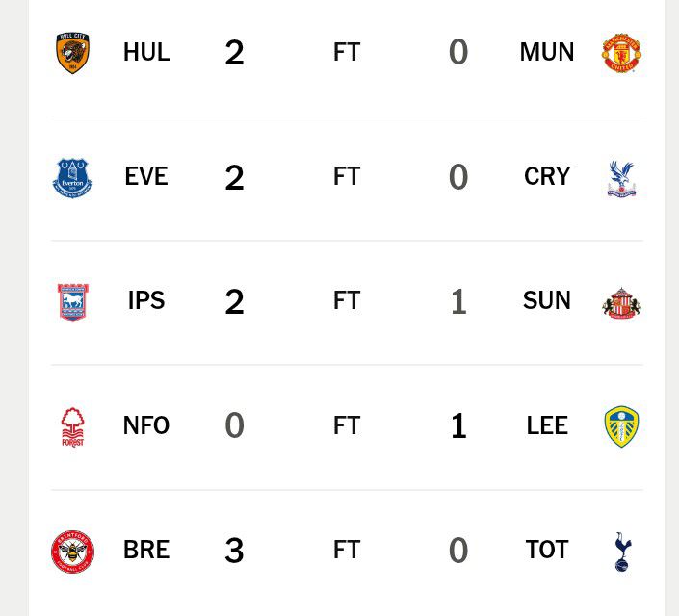Click the MUN team abbreviation
The height and width of the screenshot is (616, 679).
point(547,52)
